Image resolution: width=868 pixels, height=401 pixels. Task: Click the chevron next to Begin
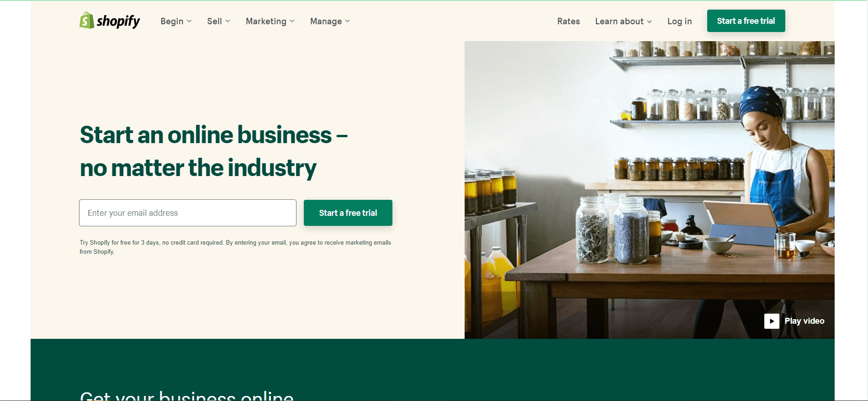click(189, 21)
